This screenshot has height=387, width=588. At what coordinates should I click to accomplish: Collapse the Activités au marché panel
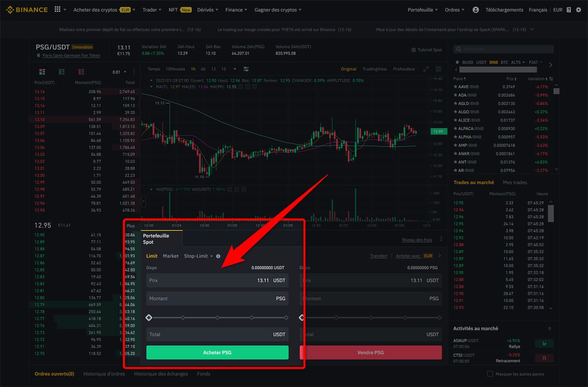click(x=549, y=329)
